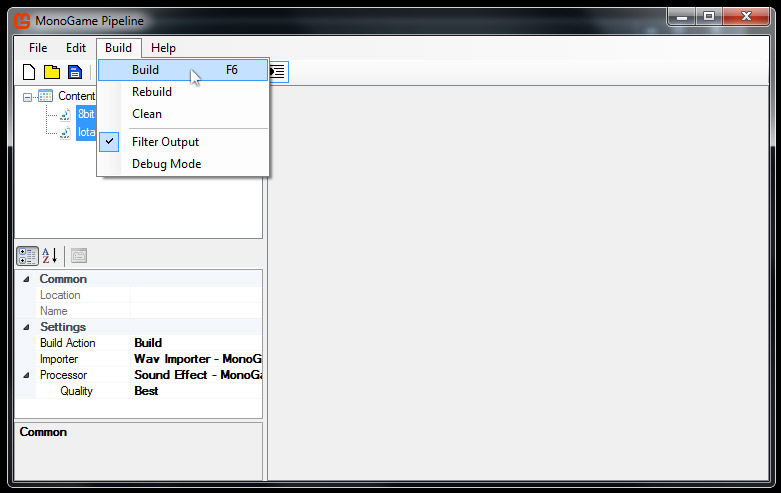
Task: Click the Property Pages icon
Action: click(x=78, y=255)
